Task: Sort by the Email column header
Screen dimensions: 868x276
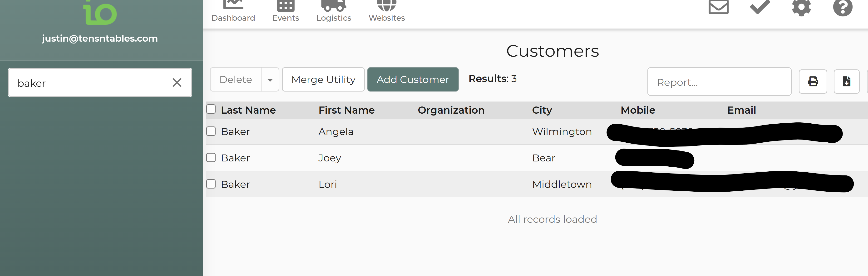Action: [741, 110]
